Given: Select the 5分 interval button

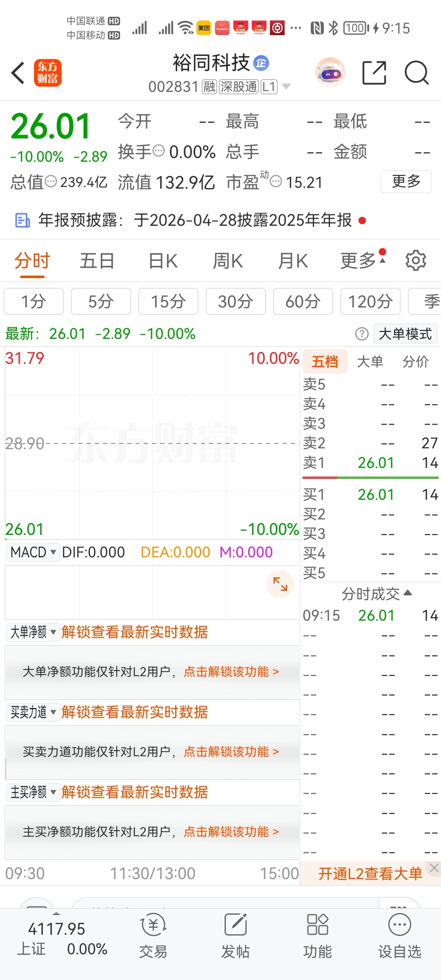Looking at the screenshot, I should [101, 301].
